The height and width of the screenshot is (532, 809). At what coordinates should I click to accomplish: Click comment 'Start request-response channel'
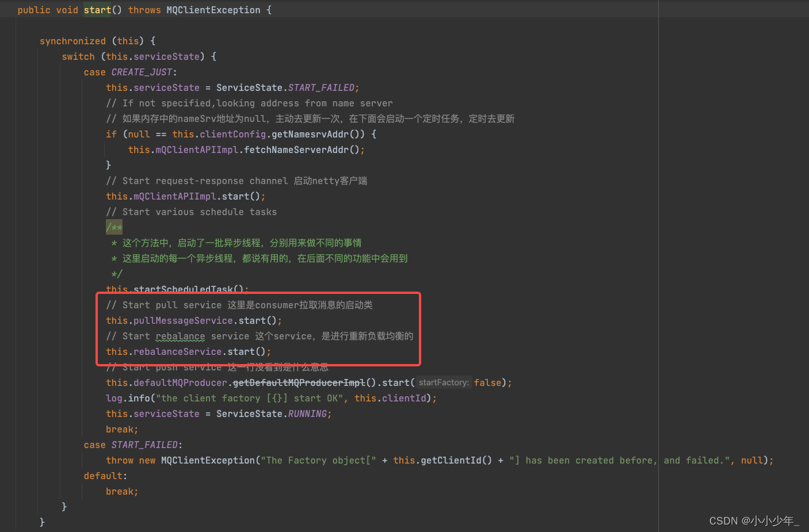click(x=197, y=181)
